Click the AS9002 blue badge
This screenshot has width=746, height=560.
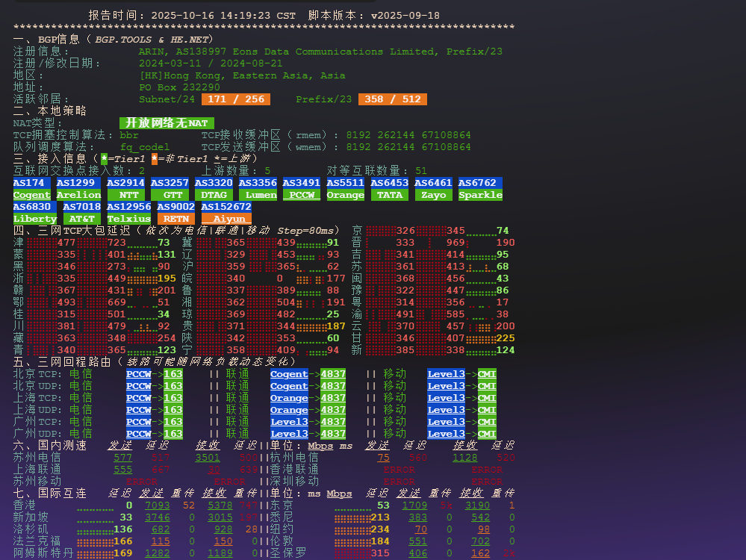(x=175, y=207)
